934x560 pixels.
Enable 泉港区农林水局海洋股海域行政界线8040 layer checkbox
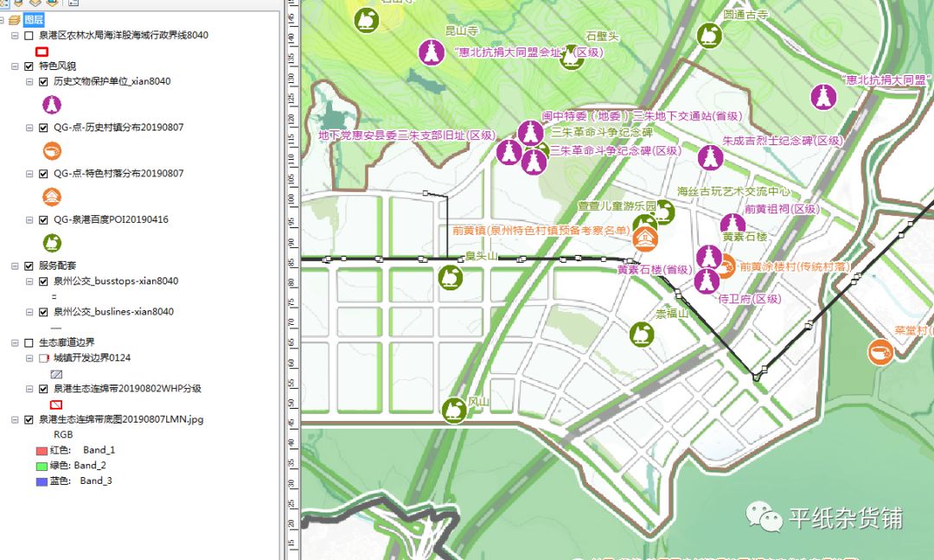[29, 35]
